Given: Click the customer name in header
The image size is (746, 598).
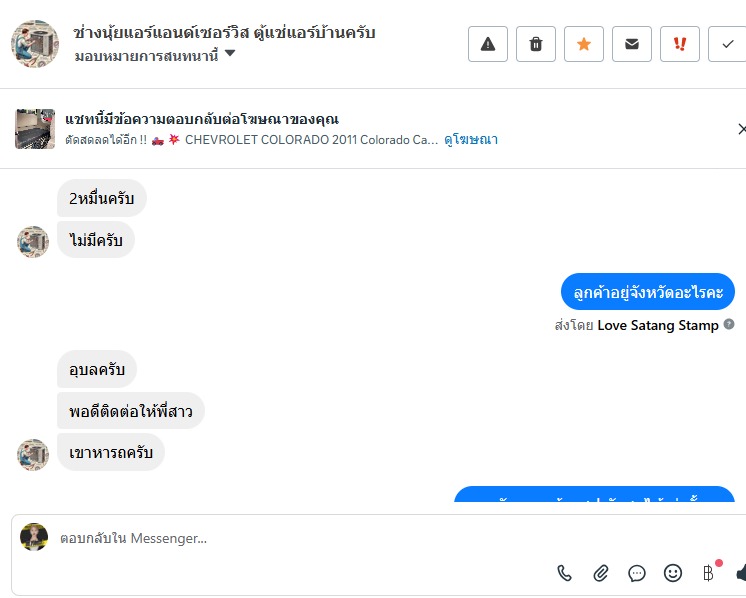Looking at the screenshot, I should point(224,32).
